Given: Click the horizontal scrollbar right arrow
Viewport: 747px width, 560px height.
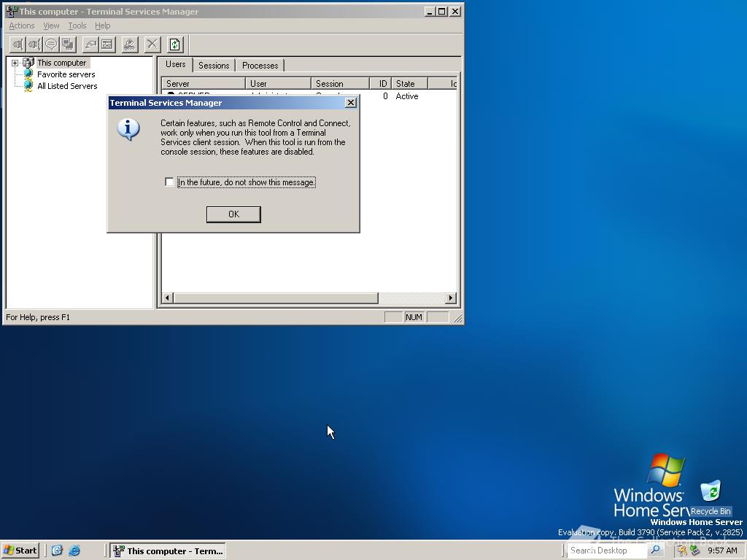Looking at the screenshot, I should 451,298.
